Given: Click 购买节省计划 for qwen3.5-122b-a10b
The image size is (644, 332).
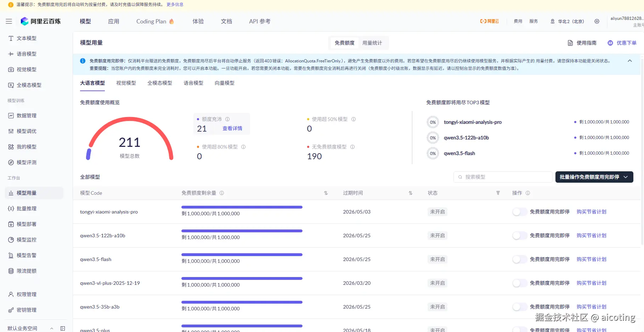Looking at the screenshot, I should click(x=592, y=236).
